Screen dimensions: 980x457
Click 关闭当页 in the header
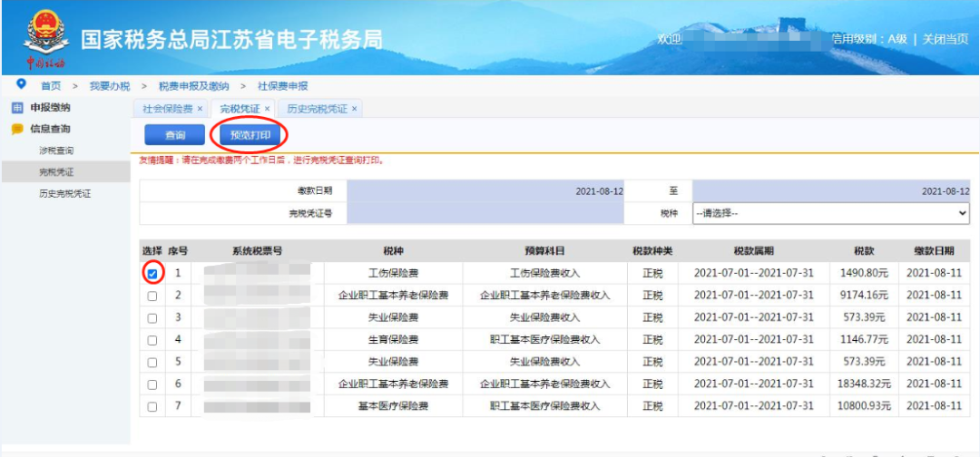(x=946, y=39)
